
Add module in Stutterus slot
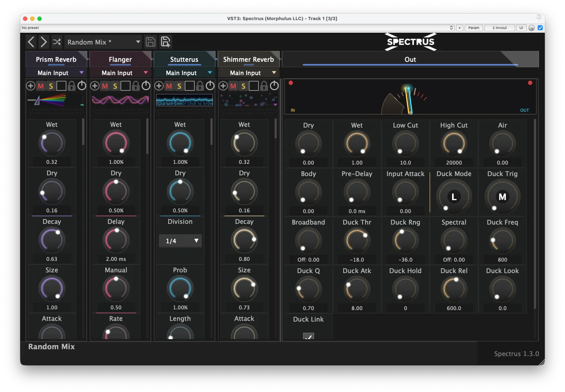(159, 86)
